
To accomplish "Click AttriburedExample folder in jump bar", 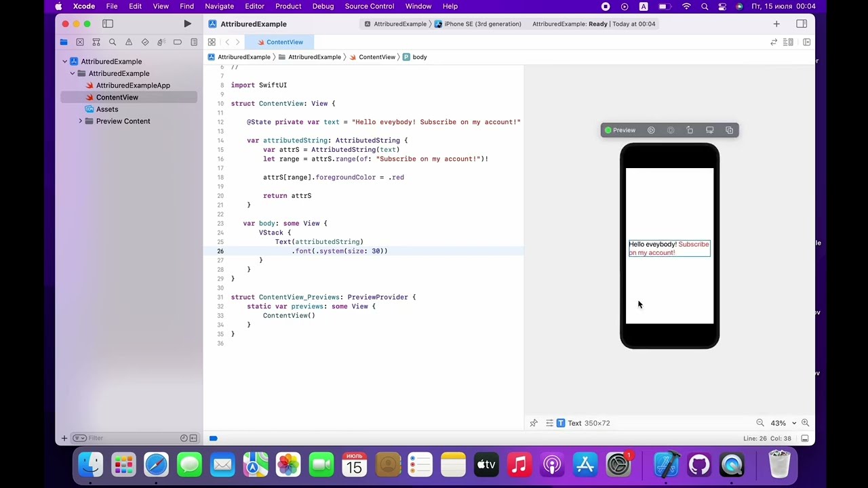I will tap(310, 57).
